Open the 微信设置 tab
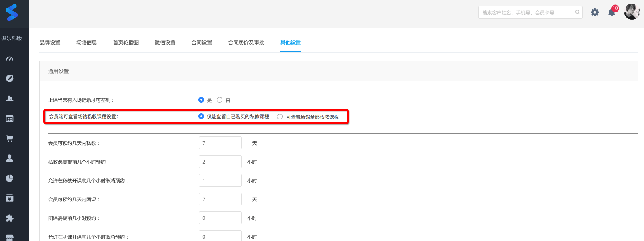Screen dimensions: 644x241 (165, 43)
